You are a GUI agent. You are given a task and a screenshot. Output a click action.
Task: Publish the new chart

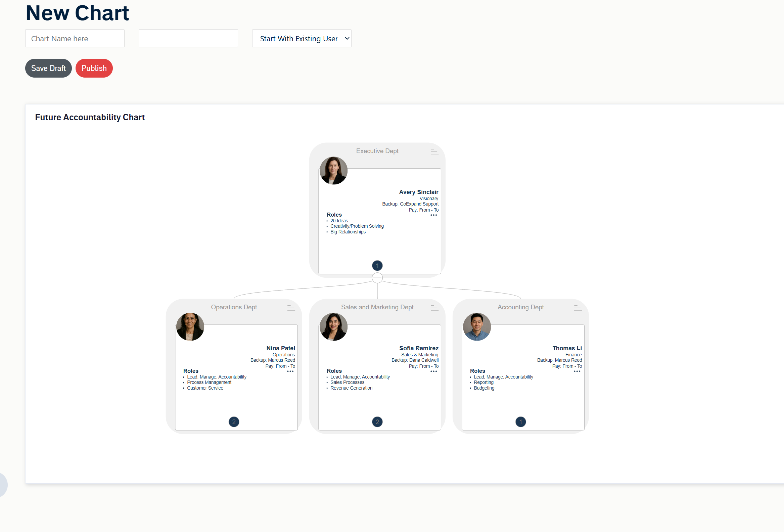94,68
